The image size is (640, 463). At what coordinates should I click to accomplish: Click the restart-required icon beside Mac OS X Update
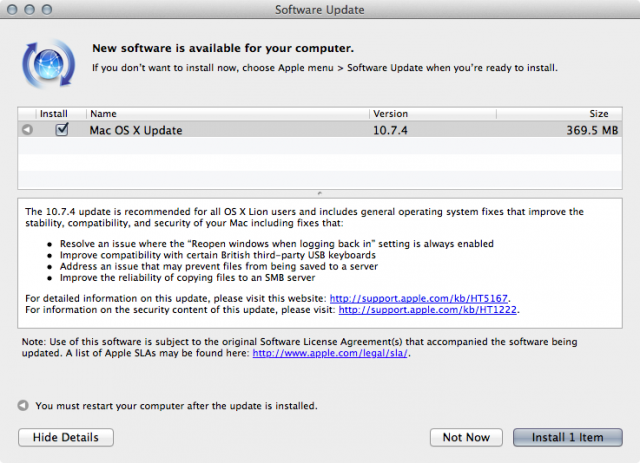pos(27,130)
